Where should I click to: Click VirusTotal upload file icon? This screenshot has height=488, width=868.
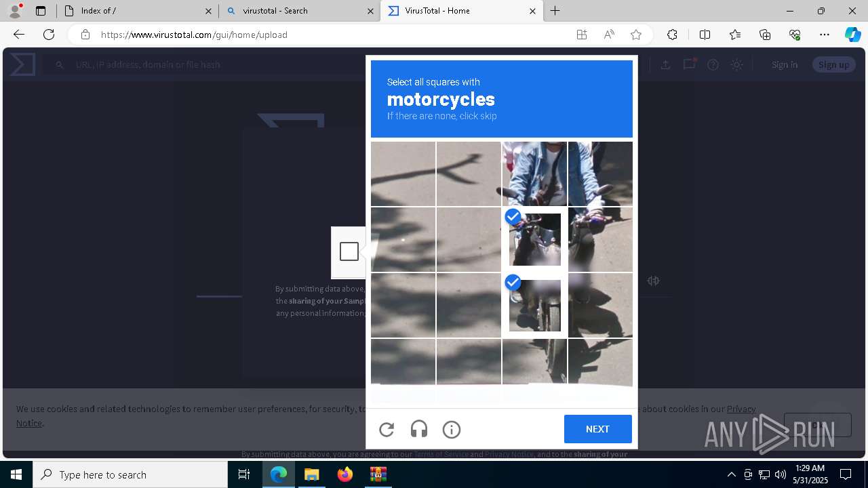665,64
